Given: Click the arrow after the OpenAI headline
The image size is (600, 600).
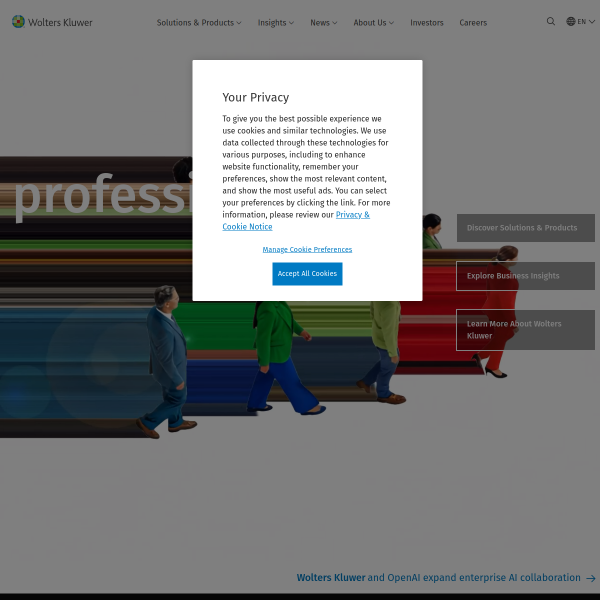Looking at the screenshot, I should click(591, 578).
